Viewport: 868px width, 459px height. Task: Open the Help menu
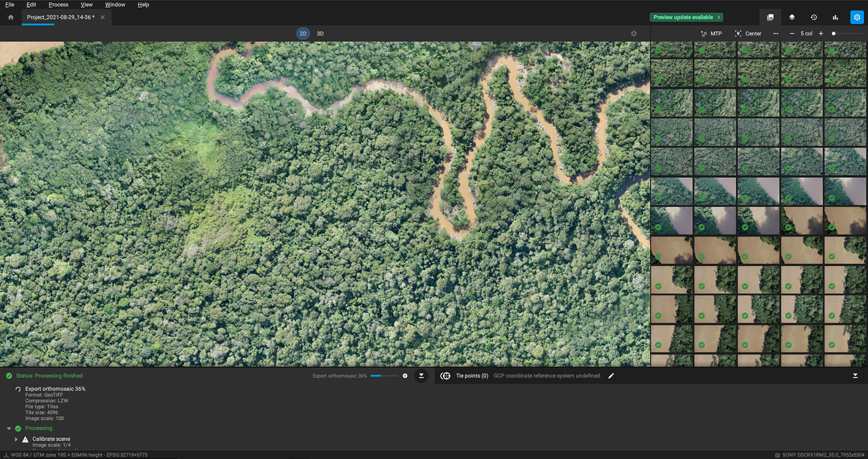143,4
